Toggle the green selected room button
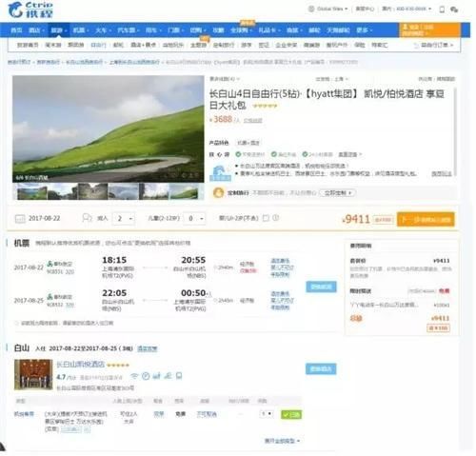The height and width of the screenshot is (456, 476). (x=291, y=414)
